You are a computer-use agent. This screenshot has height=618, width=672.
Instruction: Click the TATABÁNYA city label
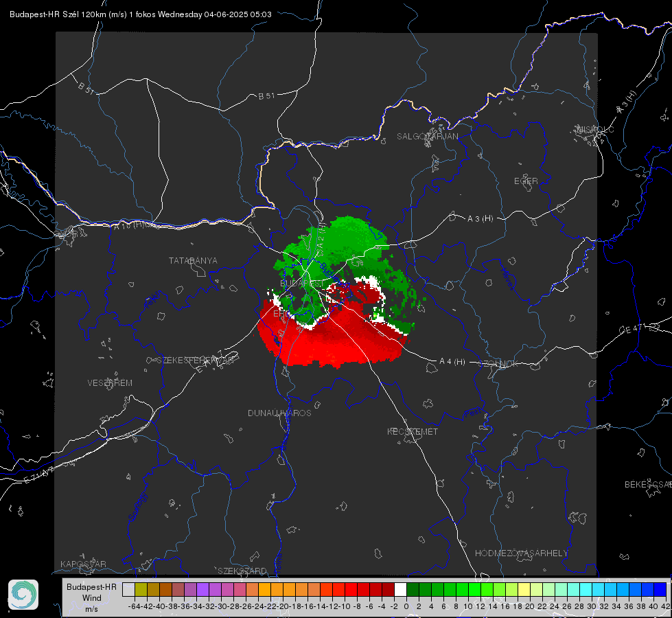(193, 261)
